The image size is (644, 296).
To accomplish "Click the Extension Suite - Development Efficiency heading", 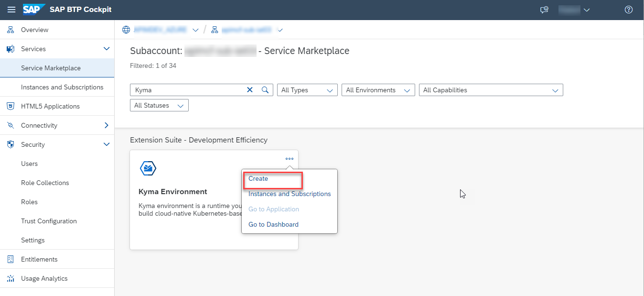I will pyautogui.click(x=199, y=140).
